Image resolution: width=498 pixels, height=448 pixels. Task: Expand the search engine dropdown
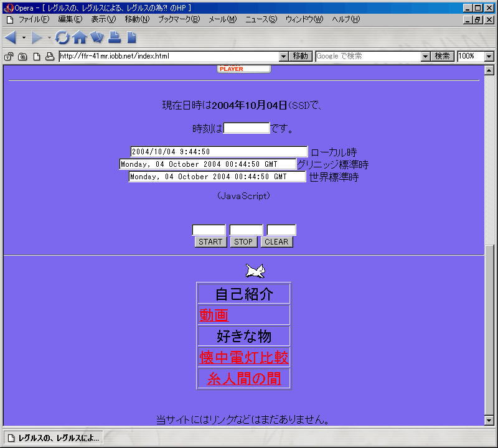pyautogui.click(x=426, y=57)
